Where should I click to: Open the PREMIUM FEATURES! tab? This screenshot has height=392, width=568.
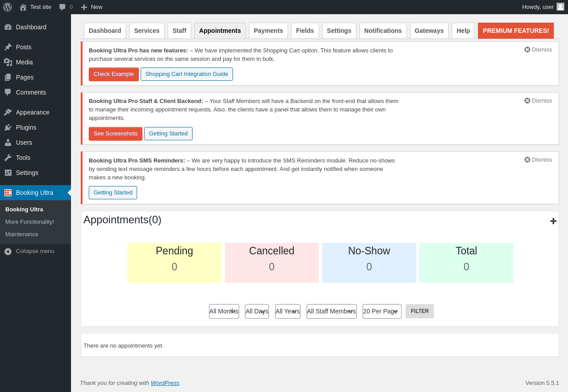coord(516,31)
